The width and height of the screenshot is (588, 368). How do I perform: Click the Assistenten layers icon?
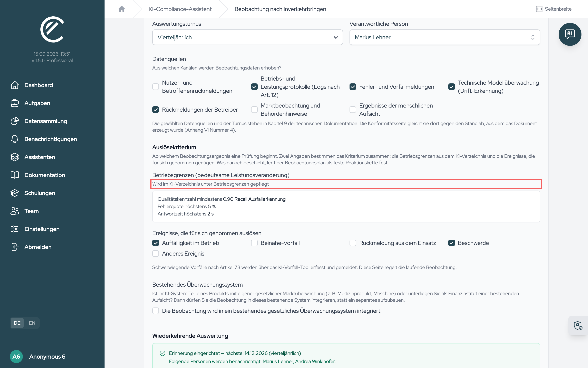click(x=14, y=157)
